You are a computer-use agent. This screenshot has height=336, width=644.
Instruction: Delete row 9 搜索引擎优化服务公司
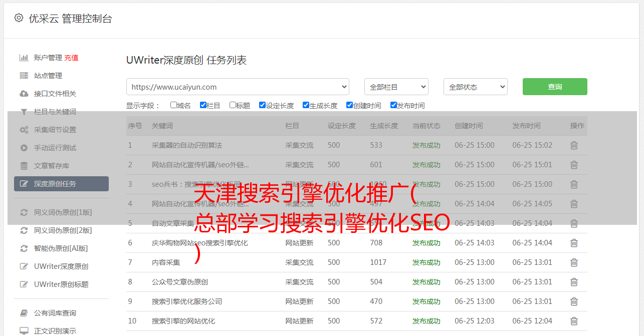tap(574, 301)
